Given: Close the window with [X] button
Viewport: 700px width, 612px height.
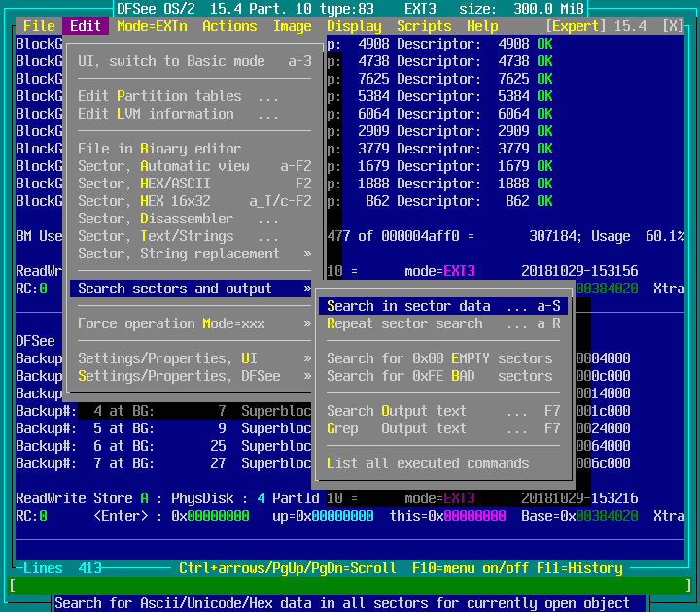Looking at the screenshot, I should [672, 26].
